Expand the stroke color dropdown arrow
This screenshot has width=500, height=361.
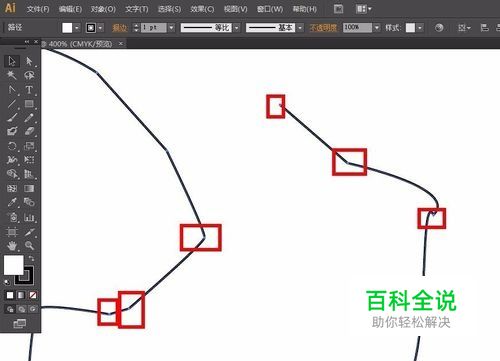[101, 28]
